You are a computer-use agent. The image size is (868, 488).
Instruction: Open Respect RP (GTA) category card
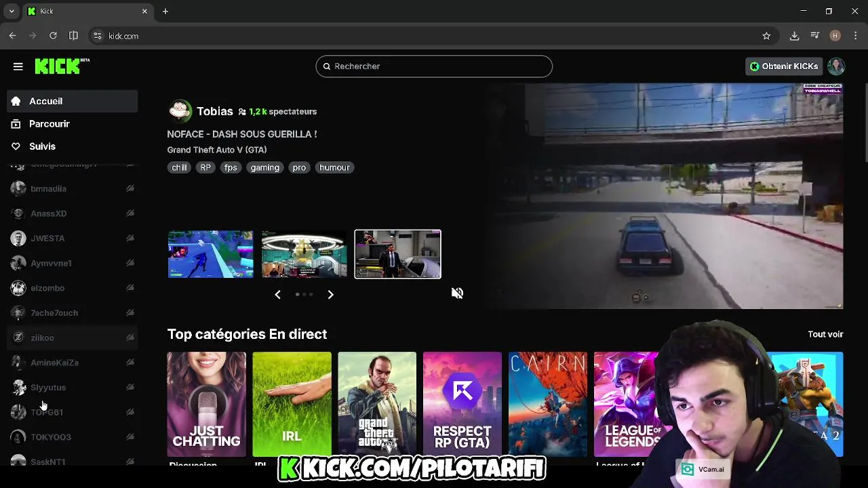point(462,404)
